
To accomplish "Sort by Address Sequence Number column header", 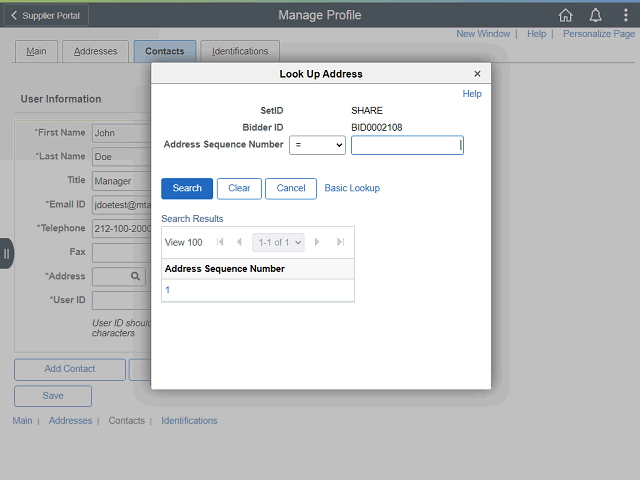I will pyautogui.click(x=224, y=269).
